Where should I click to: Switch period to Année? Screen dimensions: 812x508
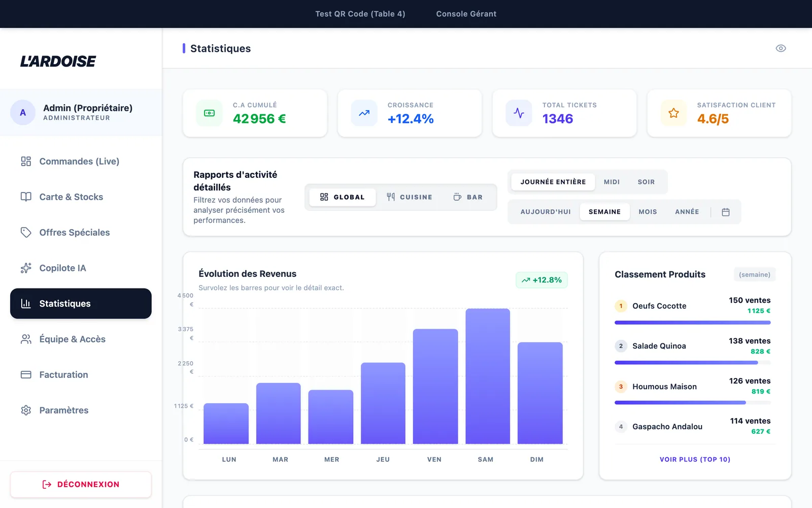click(687, 212)
